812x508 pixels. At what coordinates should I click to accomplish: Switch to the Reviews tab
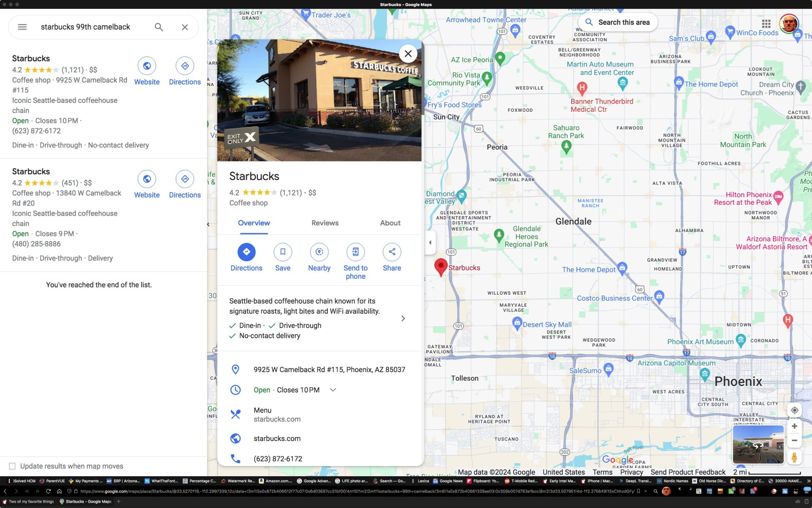coord(325,223)
